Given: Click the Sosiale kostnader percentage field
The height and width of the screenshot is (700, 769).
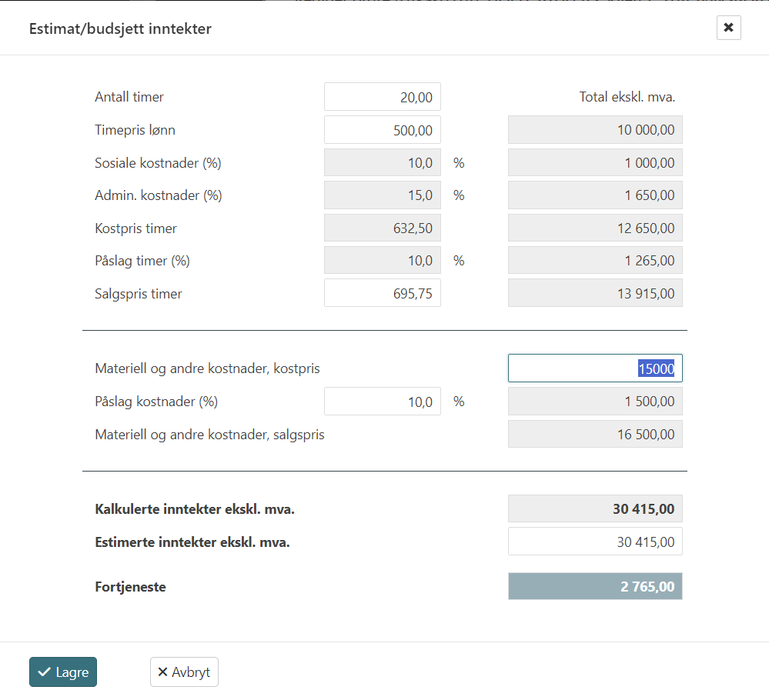Looking at the screenshot, I should (x=382, y=163).
